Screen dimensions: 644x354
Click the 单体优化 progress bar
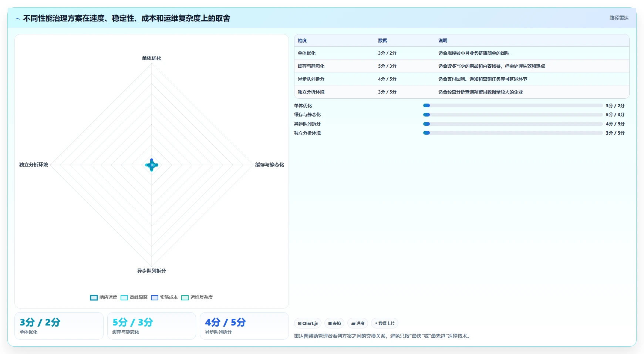(x=513, y=105)
